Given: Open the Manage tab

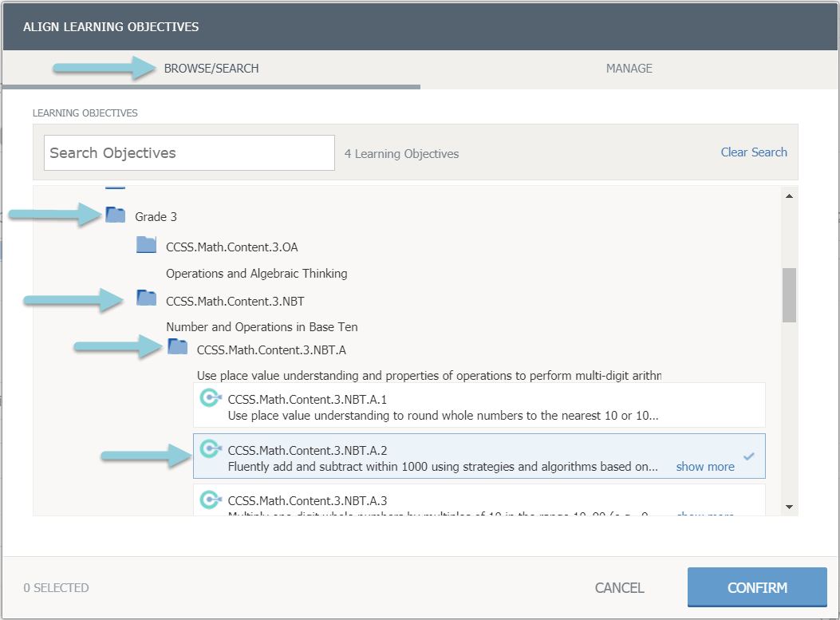Looking at the screenshot, I should 629,69.
